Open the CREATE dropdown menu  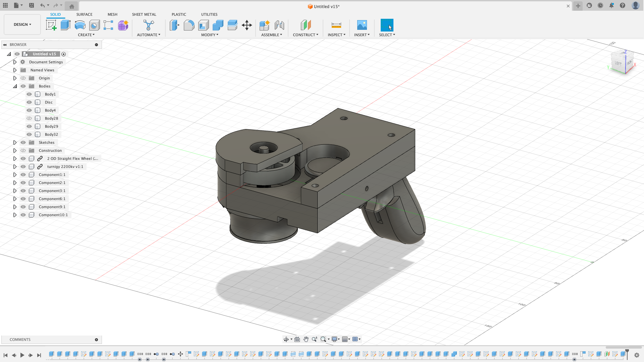(x=86, y=35)
